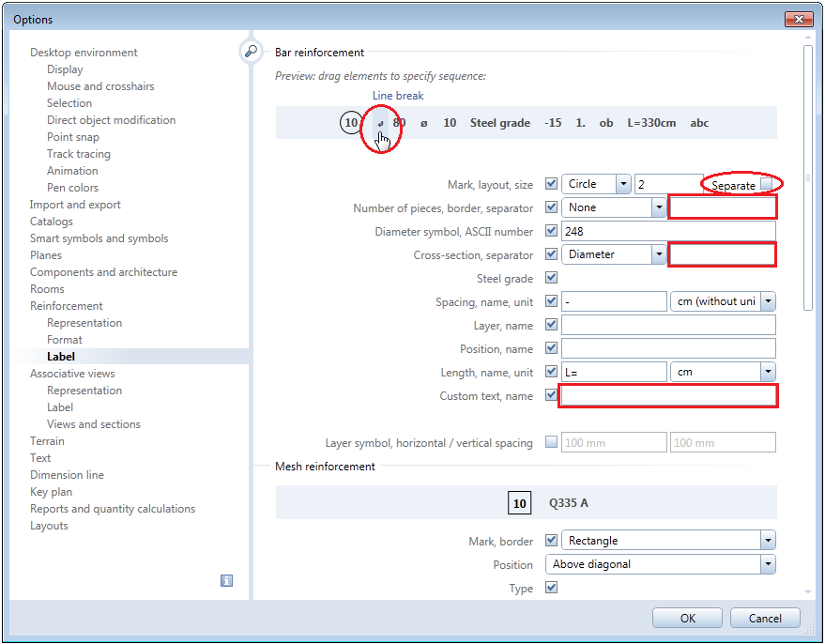The height and width of the screenshot is (644, 825).
Task: Open Smart symbols and symbols category
Action: (x=99, y=238)
